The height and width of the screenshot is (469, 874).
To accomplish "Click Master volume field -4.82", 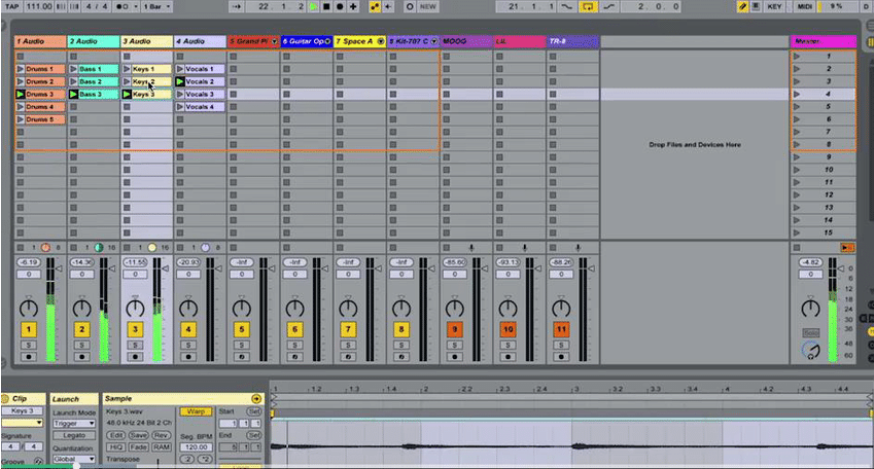I will point(810,262).
